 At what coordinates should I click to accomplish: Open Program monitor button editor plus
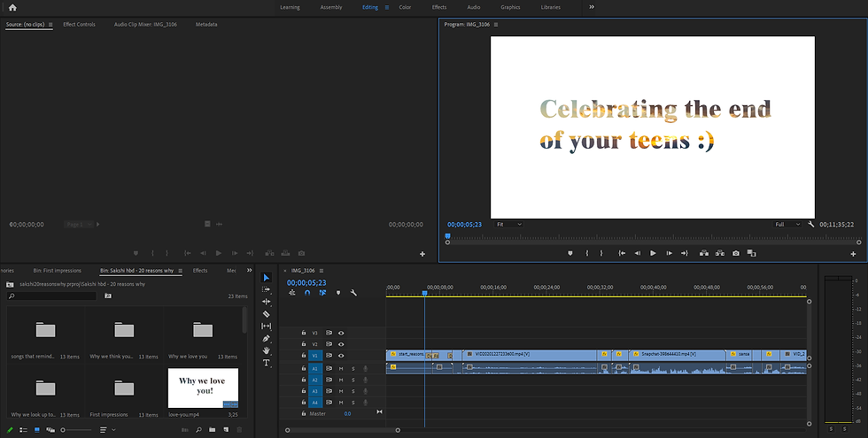click(853, 254)
